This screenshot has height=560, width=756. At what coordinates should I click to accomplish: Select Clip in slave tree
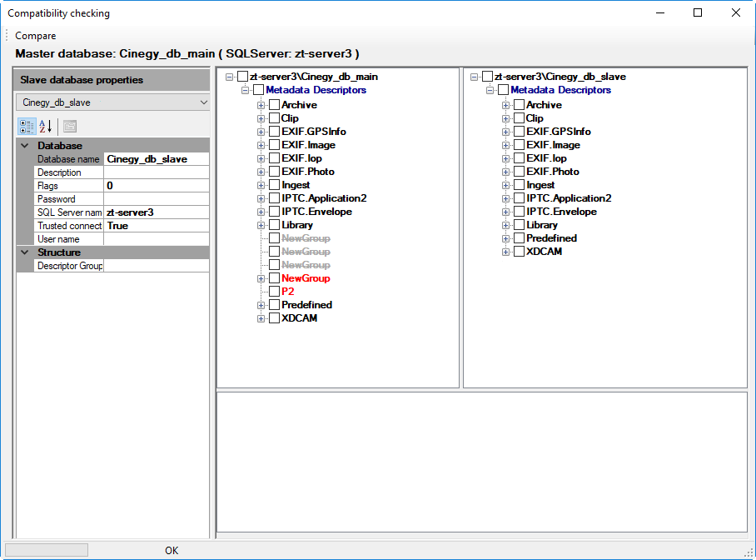tap(535, 118)
